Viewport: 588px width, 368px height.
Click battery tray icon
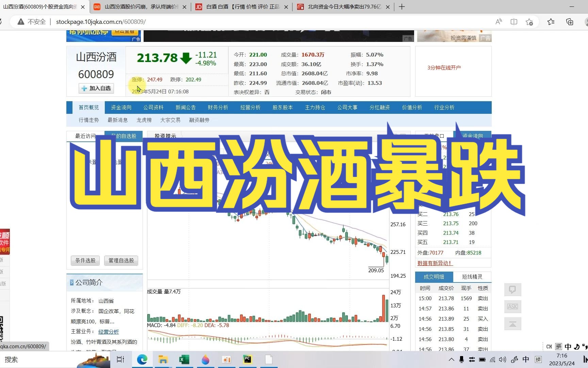[482, 359]
